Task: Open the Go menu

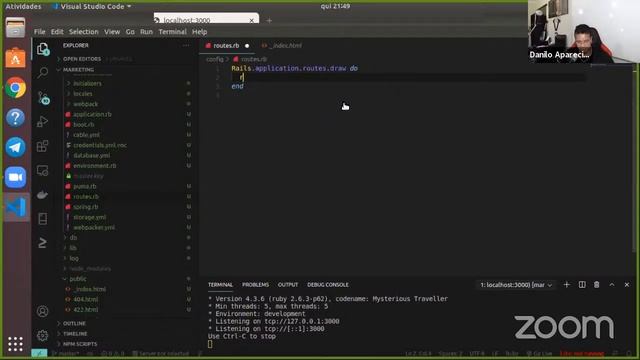Action: pyautogui.click(x=130, y=32)
